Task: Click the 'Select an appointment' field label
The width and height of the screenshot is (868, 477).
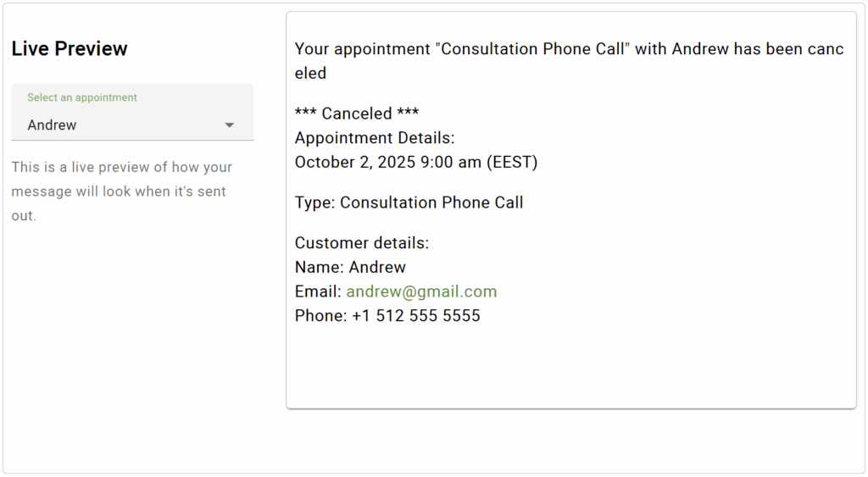Action: 82,97
